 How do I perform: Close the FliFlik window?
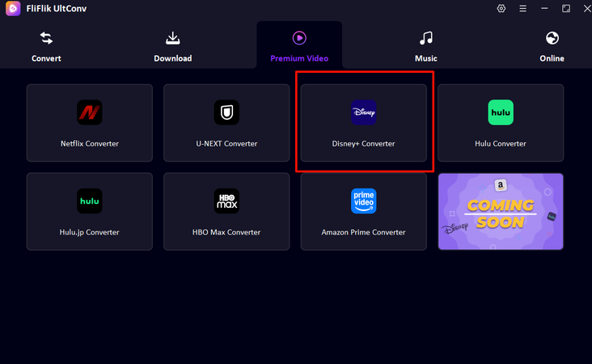587,8
